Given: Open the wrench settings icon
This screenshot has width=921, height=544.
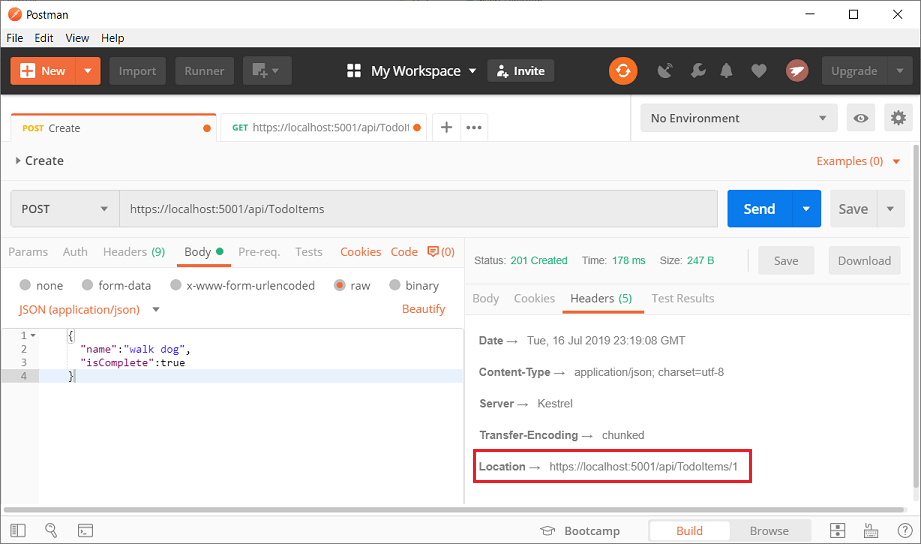Looking at the screenshot, I should (x=698, y=71).
